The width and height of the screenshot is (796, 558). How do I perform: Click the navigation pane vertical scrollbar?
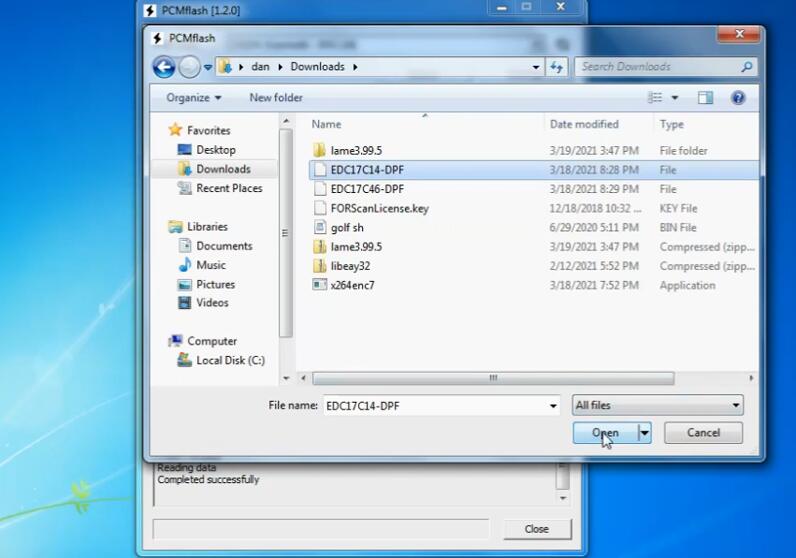pos(286,234)
